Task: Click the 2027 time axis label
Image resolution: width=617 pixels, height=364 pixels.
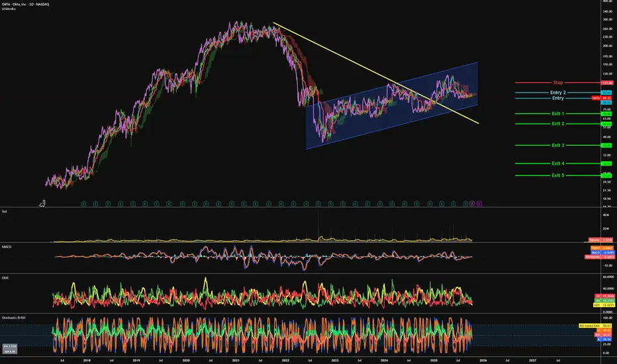Action: 532,360
